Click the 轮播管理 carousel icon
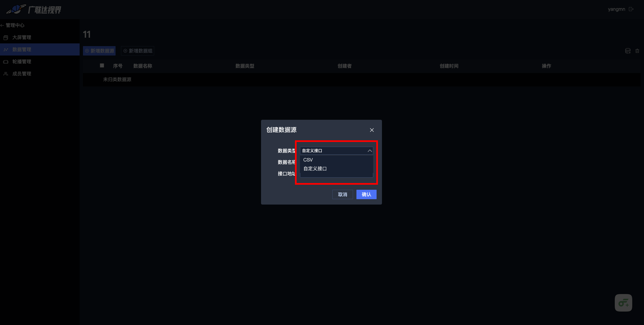 (x=6, y=62)
